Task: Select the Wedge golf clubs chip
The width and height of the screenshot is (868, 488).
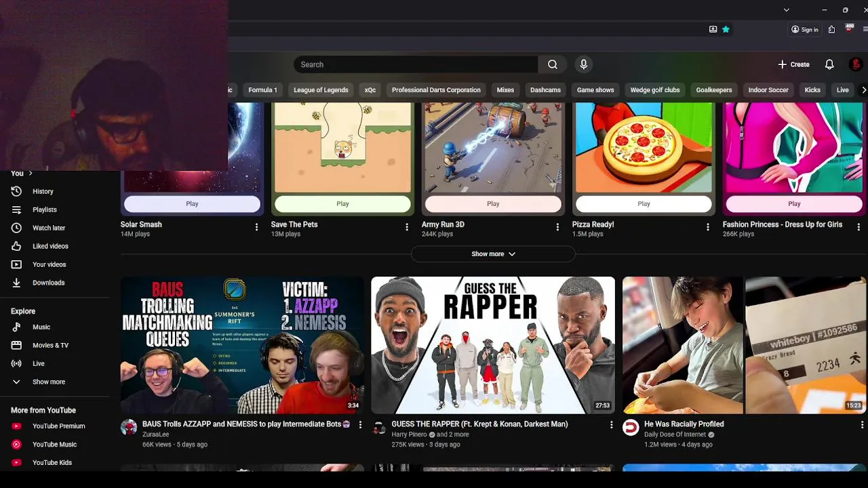Action: click(655, 90)
